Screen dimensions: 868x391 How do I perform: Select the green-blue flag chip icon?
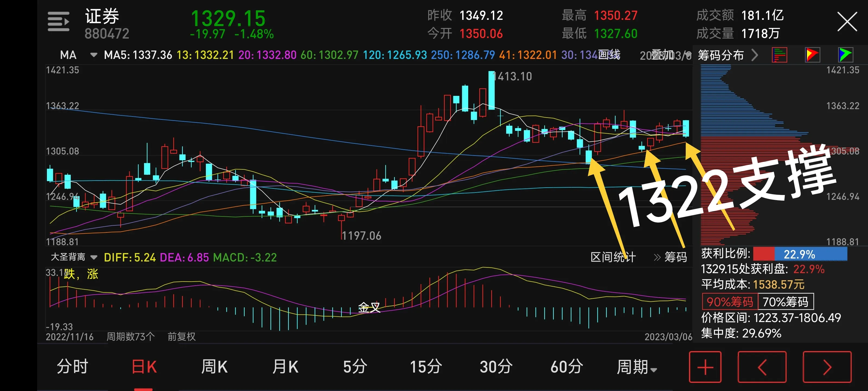845,55
